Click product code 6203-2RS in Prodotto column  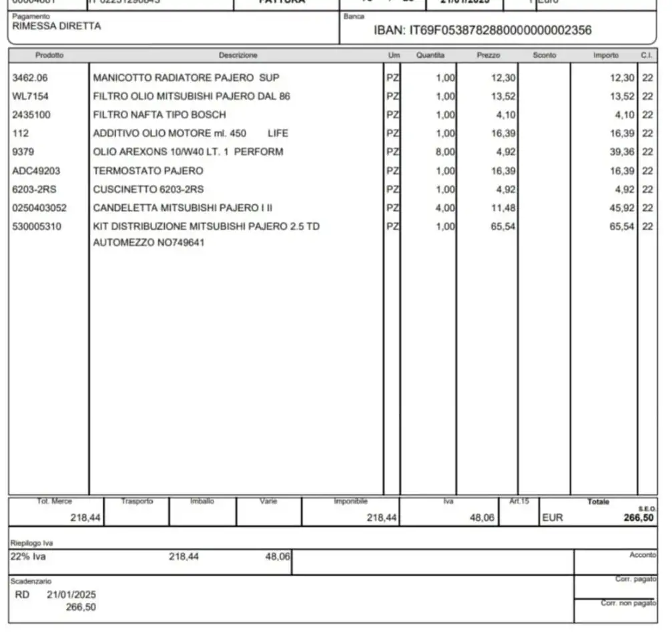pyautogui.click(x=34, y=189)
